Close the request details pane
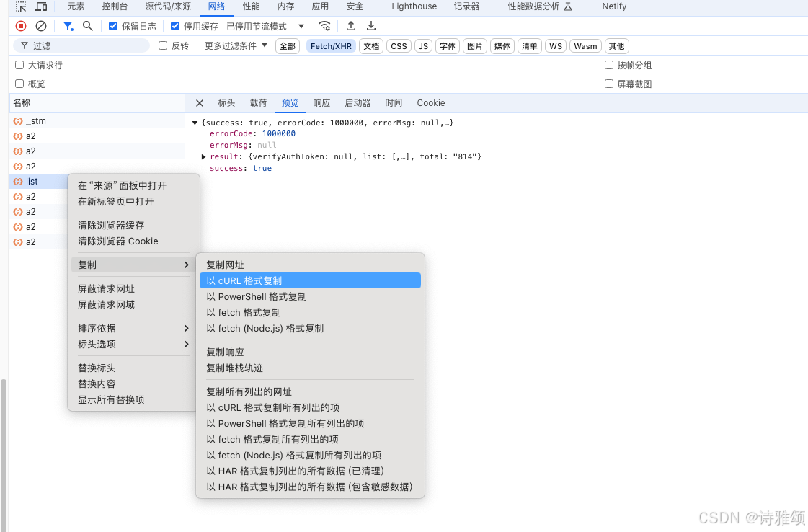This screenshot has width=808, height=532. pos(200,103)
